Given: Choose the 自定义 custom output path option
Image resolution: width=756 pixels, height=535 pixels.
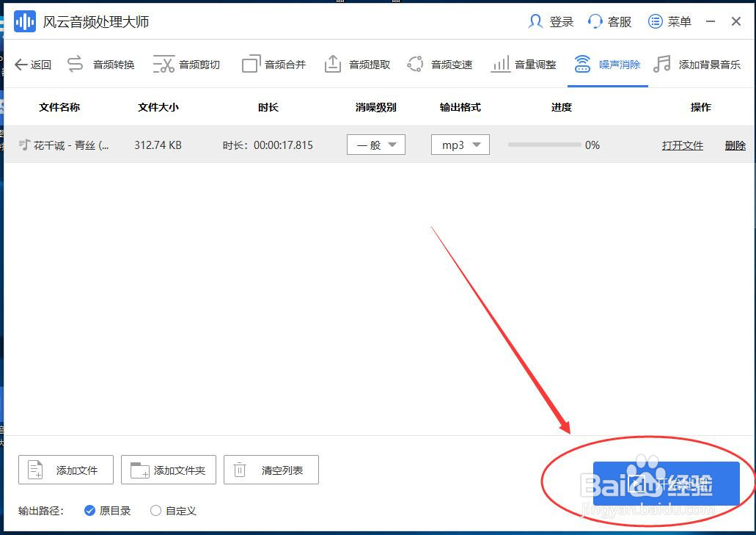Looking at the screenshot, I should click(155, 511).
